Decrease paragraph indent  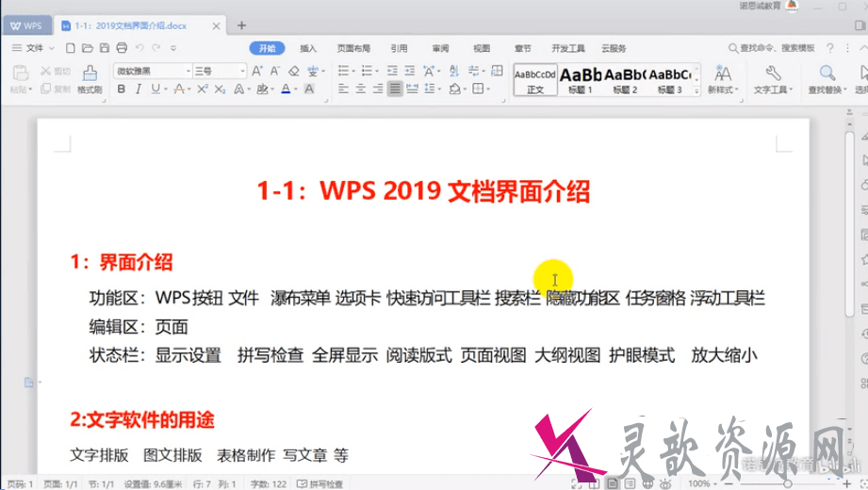[392, 71]
